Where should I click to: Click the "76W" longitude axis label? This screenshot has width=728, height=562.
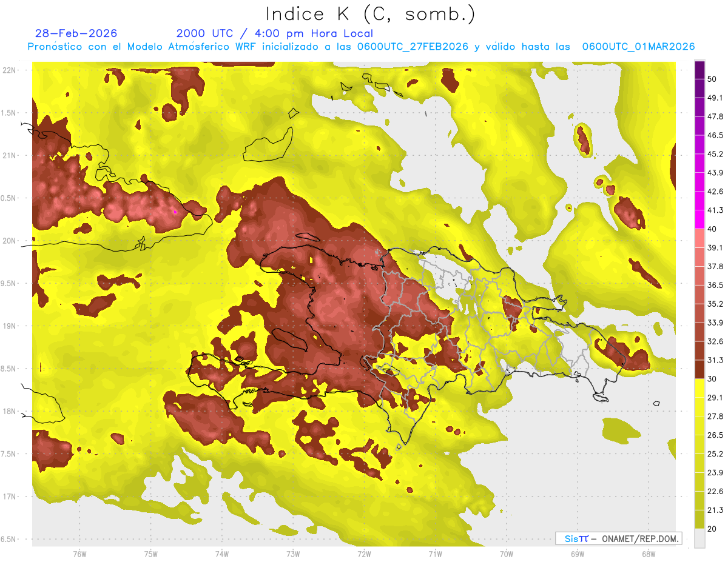pyautogui.click(x=79, y=553)
